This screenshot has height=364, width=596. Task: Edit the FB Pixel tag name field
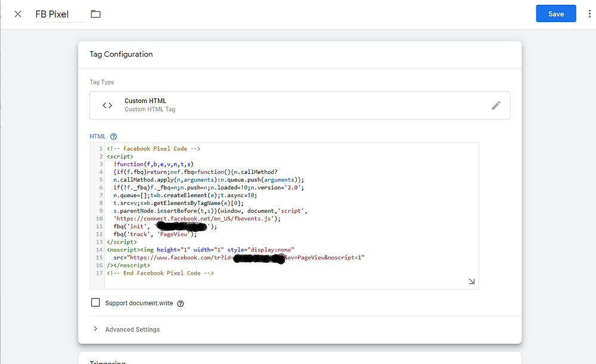pos(59,14)
